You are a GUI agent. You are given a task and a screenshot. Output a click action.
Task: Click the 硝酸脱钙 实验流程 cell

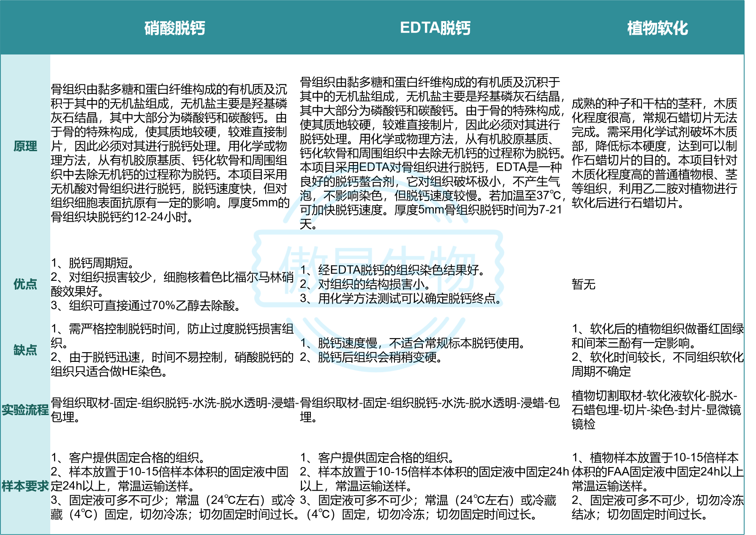175,410
